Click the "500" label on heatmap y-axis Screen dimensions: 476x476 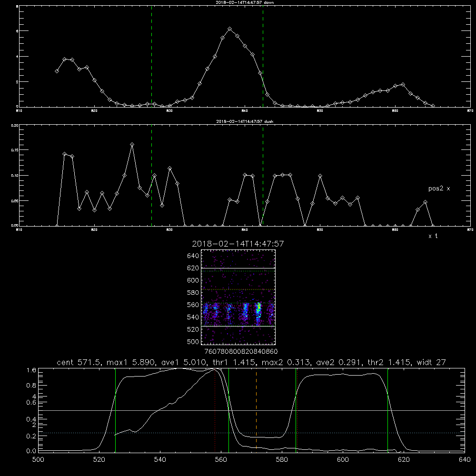click(193, 342)
